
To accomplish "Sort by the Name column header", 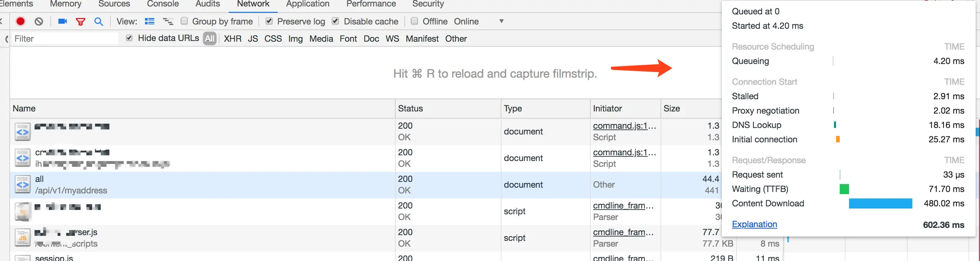I will point(203,109).
